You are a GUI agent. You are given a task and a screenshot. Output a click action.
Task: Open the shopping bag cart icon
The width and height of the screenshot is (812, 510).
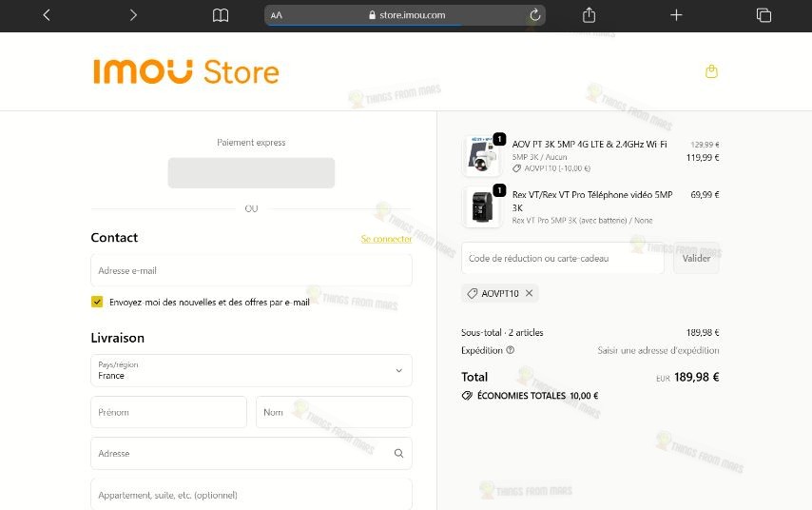[x=711, y=71]
